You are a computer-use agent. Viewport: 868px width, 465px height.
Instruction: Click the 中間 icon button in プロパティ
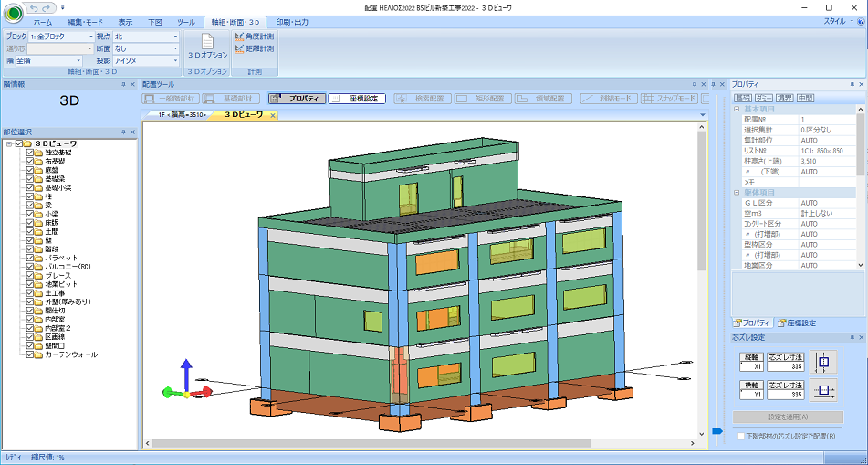[x=805, y=98]
